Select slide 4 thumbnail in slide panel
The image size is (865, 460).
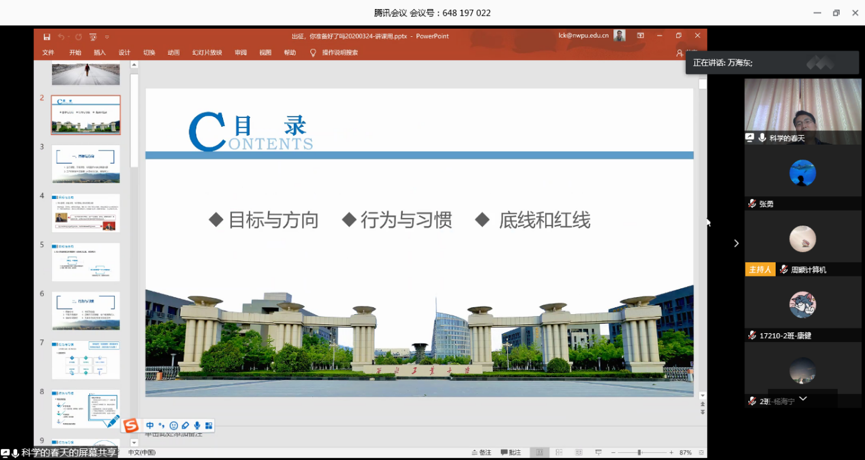click(86, 213)
